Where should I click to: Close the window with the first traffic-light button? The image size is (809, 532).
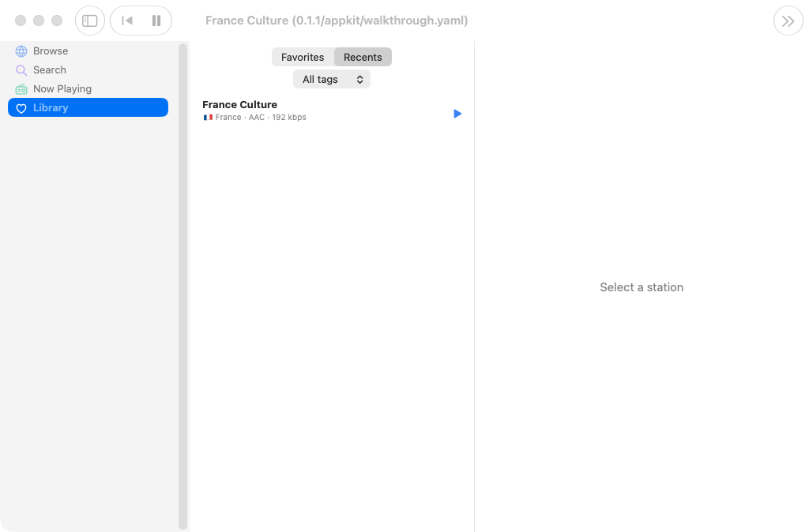(x=21, y=21)
